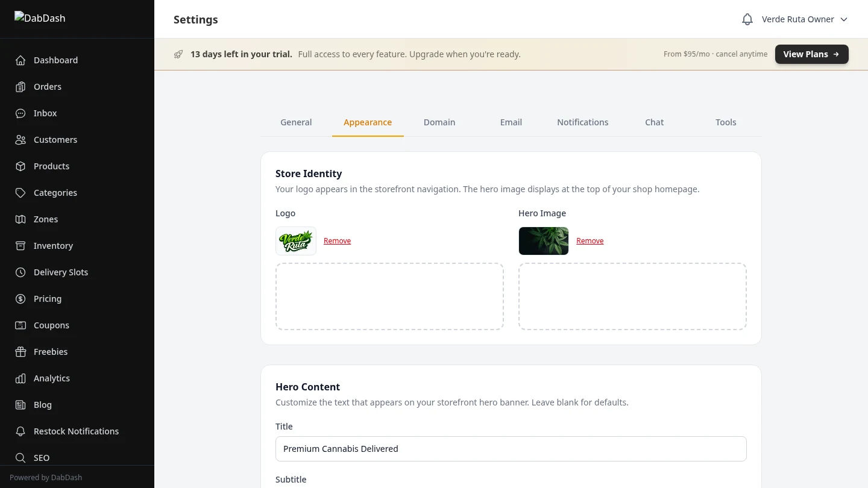Viewport: 868px width, 488px height.
Task: View Analytics via its chart icon
Action: 20,378
